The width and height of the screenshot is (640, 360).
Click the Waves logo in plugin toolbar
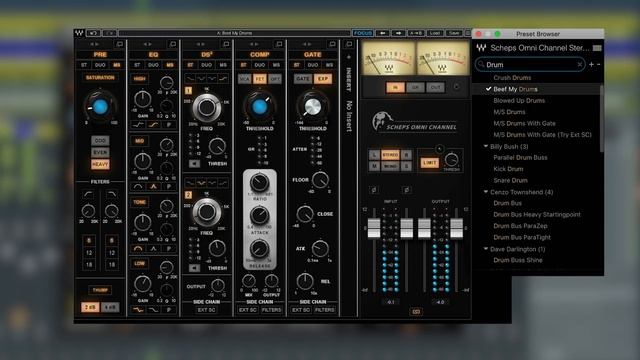[x=79, y=33]
